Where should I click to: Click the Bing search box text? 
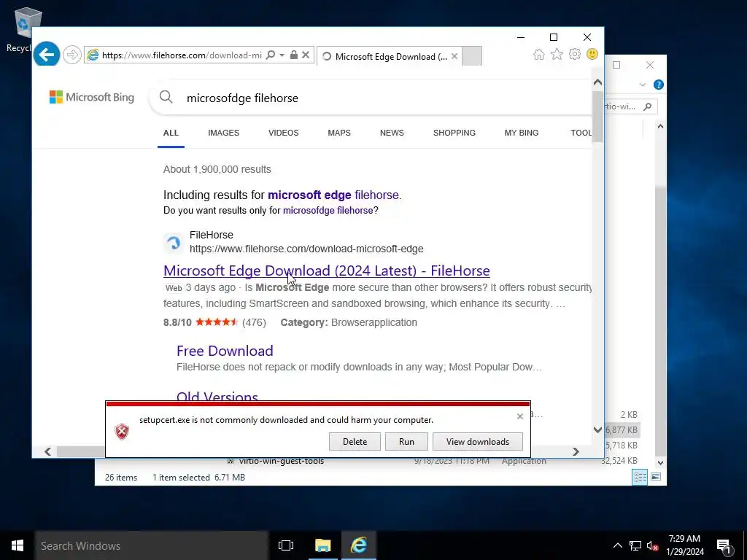242,98
